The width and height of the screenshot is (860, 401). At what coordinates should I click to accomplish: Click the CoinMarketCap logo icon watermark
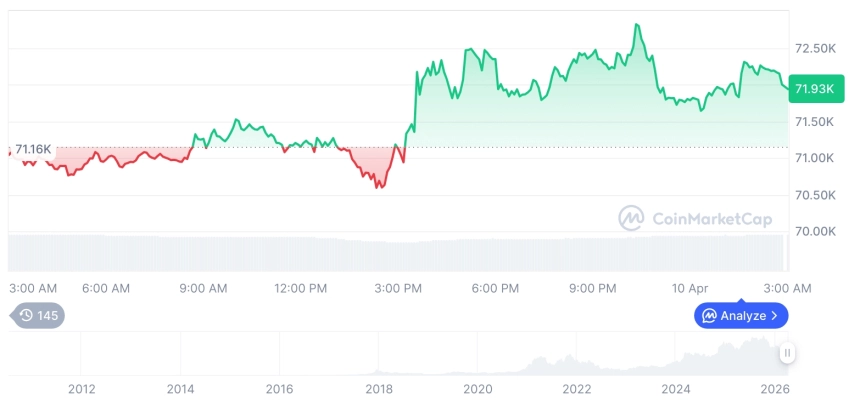pos(631,218)
